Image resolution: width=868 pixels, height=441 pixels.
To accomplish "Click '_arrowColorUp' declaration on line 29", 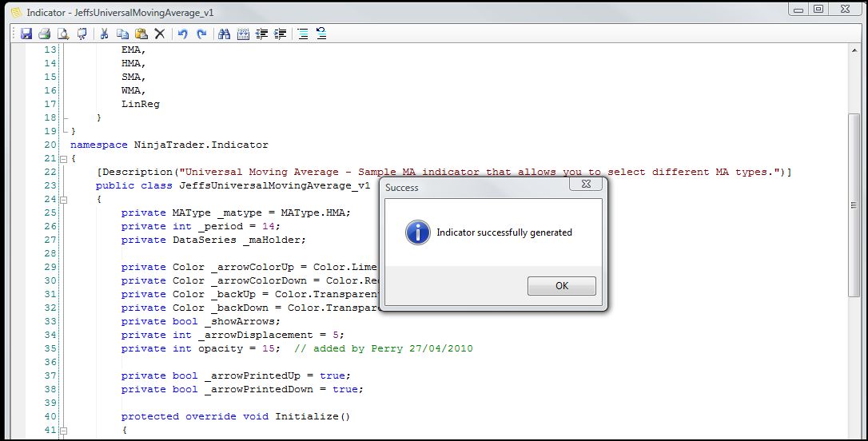I will pos(249,268).
